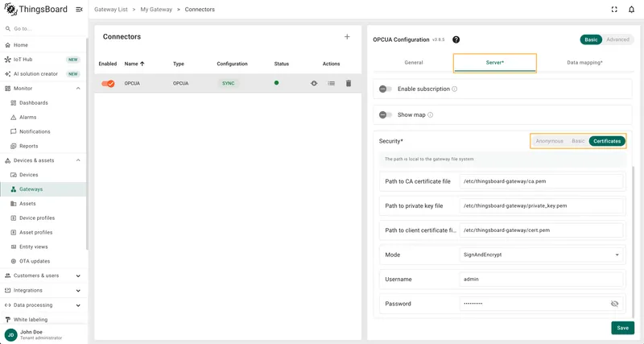Toggle Show map switch
Image resolution: width=644 pixels, height=344 pixels.
point(386,114)
